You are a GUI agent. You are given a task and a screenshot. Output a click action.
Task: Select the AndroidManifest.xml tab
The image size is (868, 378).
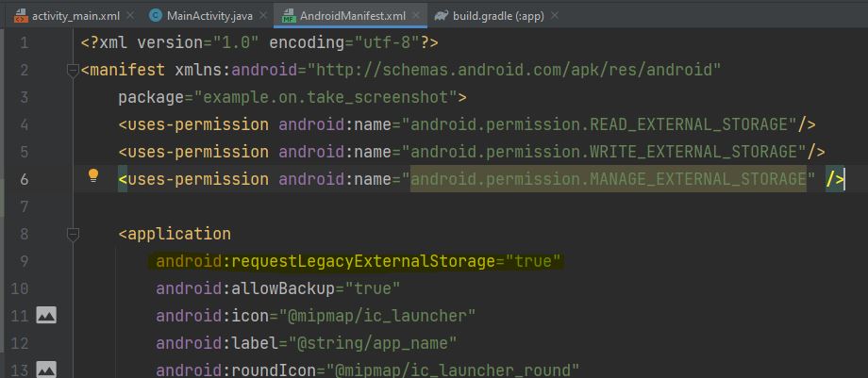click(x=353, y=16)
